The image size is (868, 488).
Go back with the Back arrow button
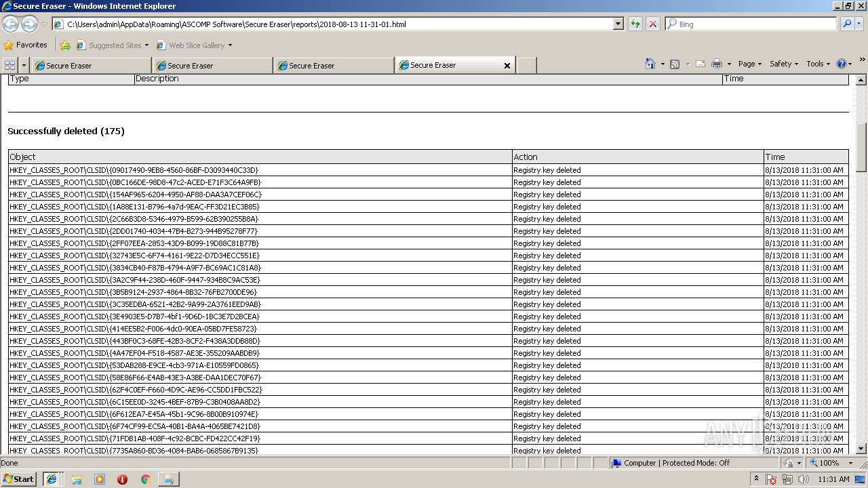pos(10,24)
